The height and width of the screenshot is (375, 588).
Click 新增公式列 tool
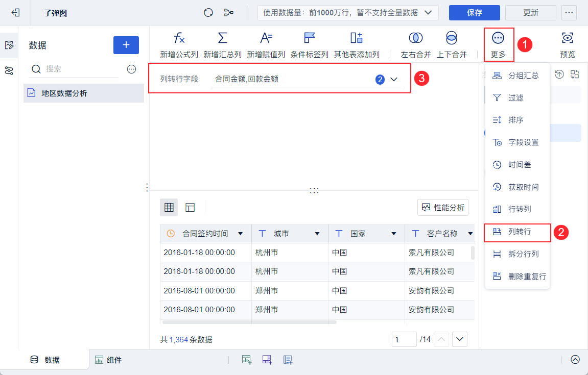click(x=179, y=44)
